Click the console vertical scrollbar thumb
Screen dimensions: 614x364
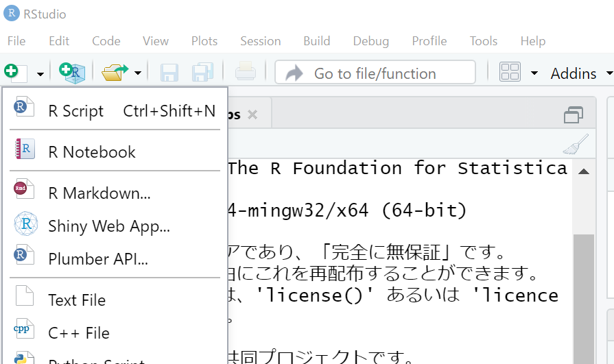point(584,299)
